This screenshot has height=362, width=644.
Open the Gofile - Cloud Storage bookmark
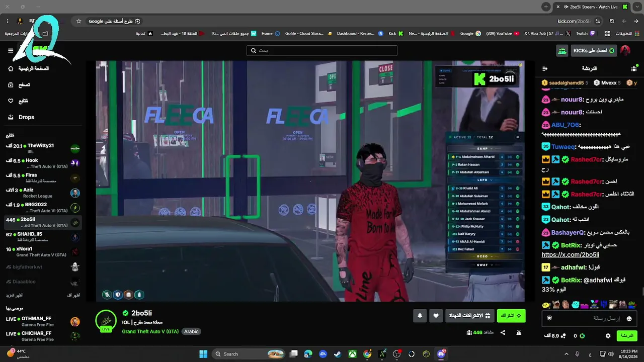(x=308, y=34)
